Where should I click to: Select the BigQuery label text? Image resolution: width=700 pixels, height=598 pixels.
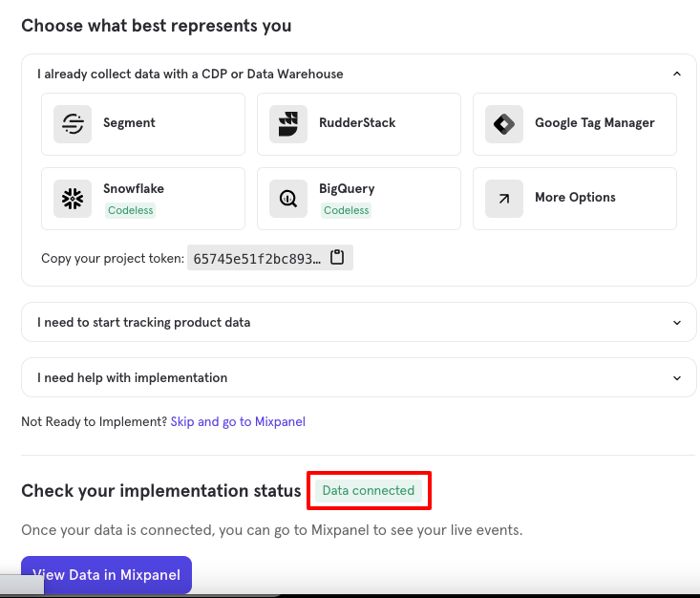pos(347,188)
